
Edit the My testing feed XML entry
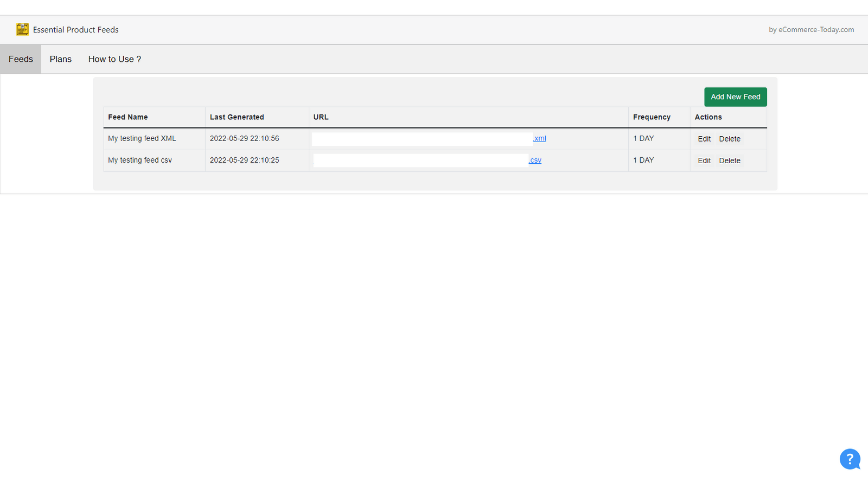[704, 139]
